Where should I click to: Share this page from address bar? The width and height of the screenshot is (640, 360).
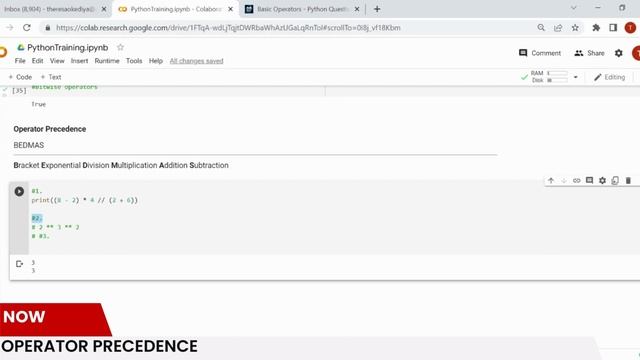tap(558, 28)
